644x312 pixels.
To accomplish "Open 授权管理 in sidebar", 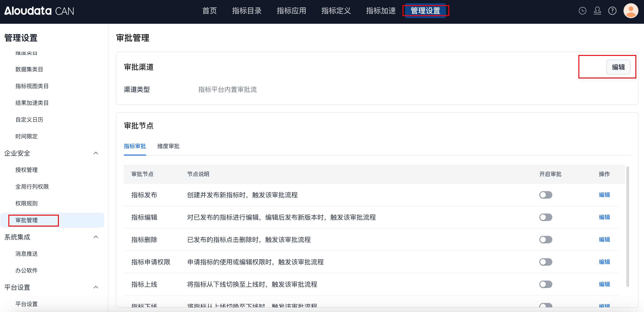I will click(x=27, y=170).
